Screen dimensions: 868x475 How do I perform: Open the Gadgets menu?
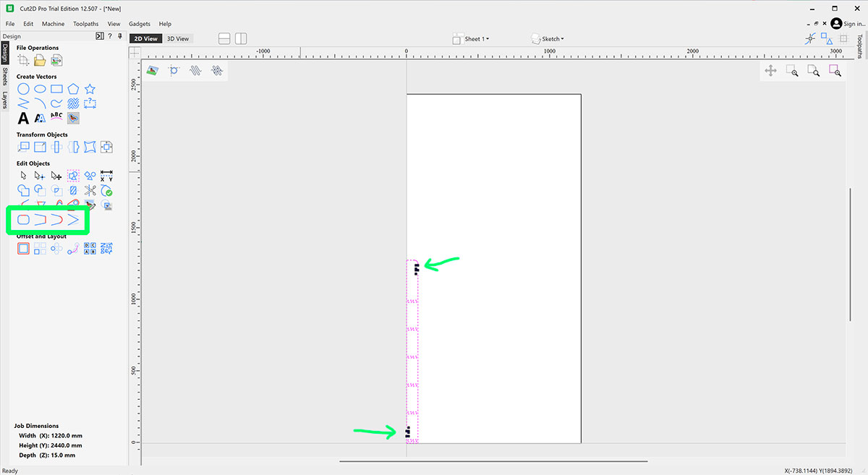click(140, 24)
